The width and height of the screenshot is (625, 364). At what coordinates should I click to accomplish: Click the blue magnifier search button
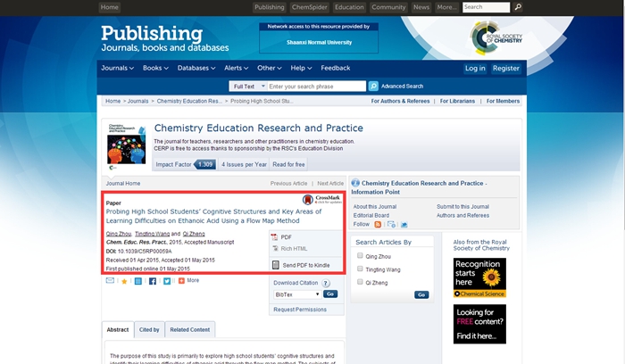pos(373,87)
